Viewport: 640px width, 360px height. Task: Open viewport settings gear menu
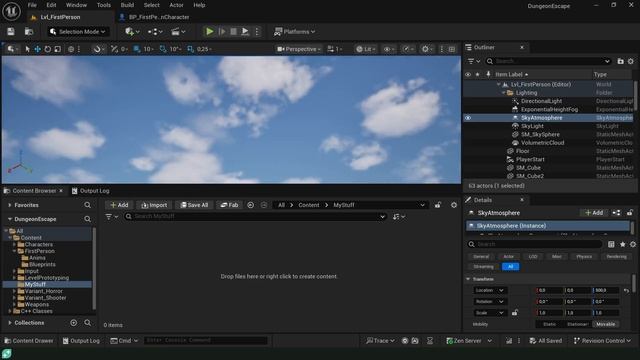tap(427, 49)
